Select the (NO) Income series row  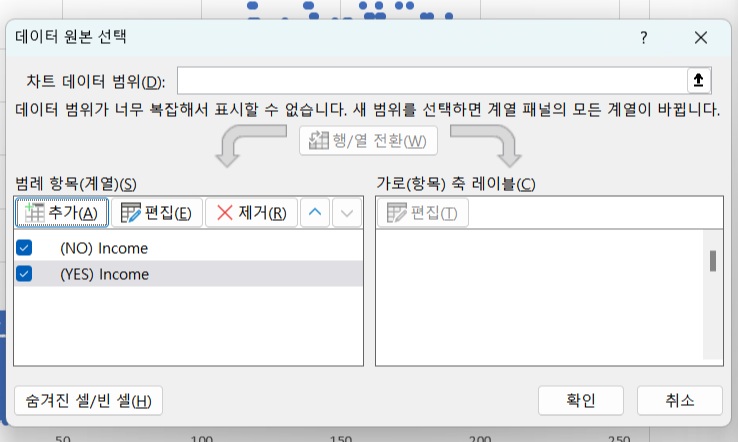tap(188, 248)
